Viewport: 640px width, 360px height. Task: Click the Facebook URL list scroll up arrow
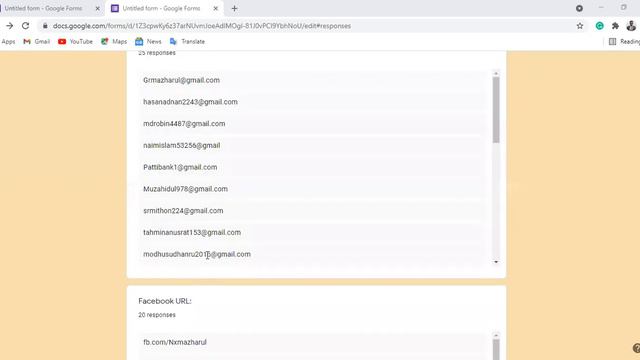(x=496, y=336)
